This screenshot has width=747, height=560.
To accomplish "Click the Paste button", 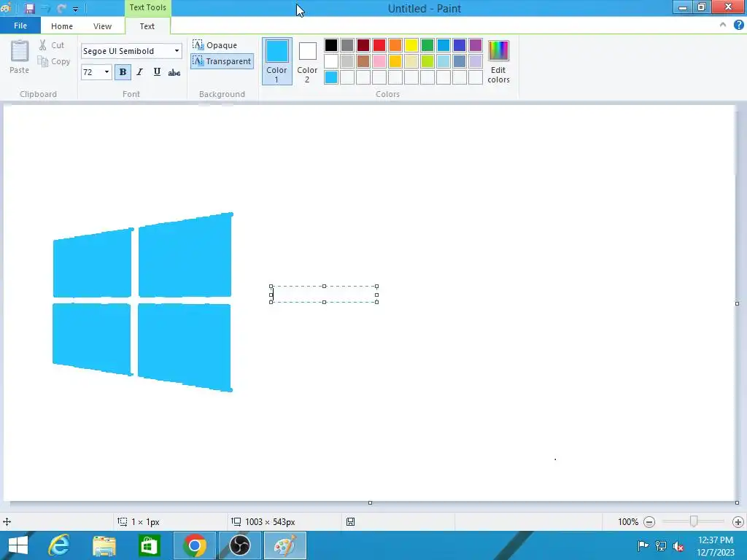I will pos(20,57).
